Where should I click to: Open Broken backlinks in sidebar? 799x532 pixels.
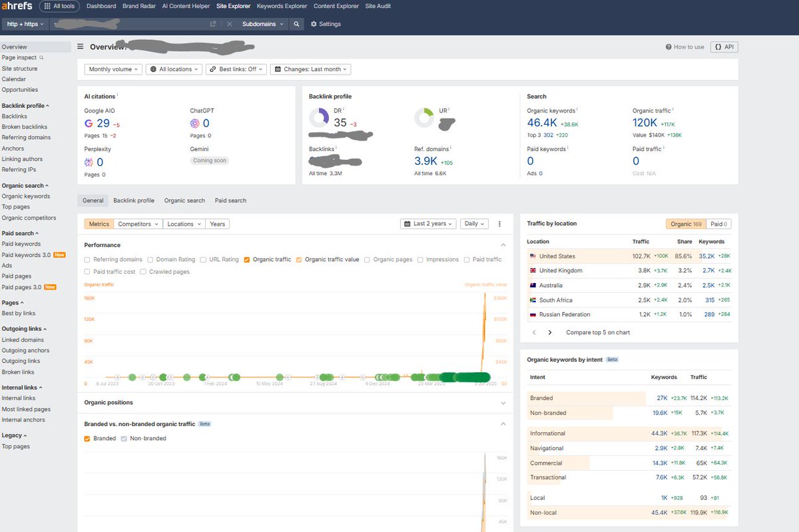[x=25, y=127]
